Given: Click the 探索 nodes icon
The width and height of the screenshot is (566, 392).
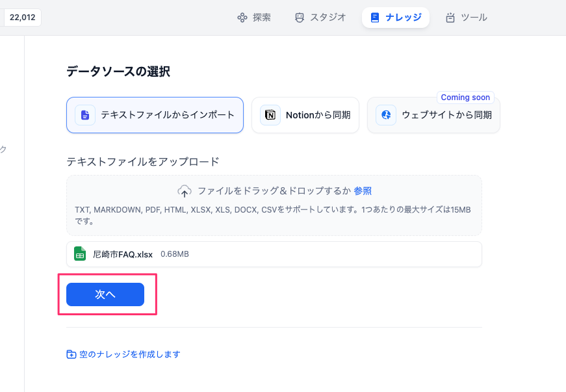Looking at the screenshot, I should pyautogui.click(x=242, y=18).
